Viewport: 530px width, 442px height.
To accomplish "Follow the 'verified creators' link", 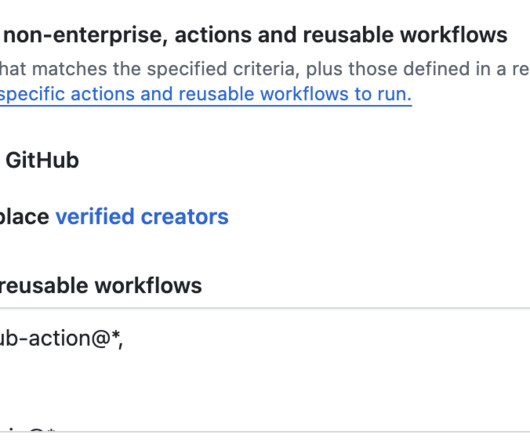I will click(x=142, y=217).
